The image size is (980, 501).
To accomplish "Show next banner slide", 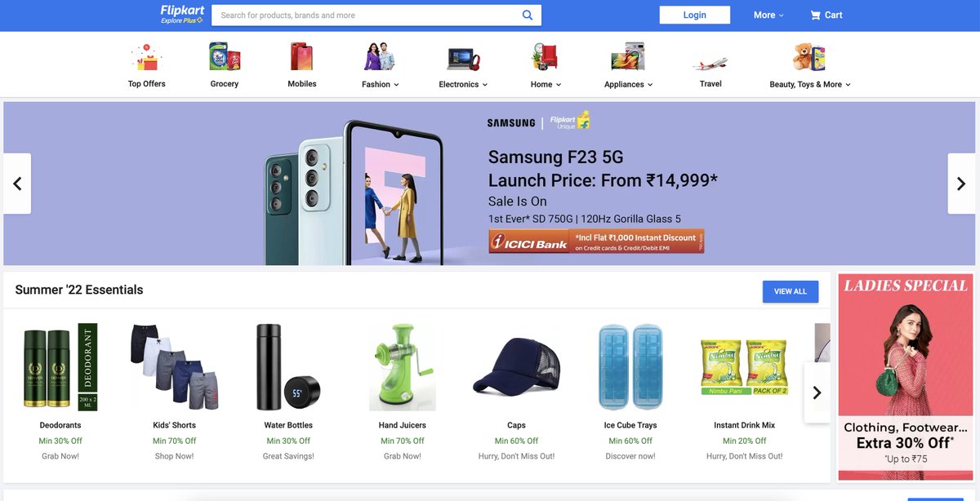I will (961, 184).
